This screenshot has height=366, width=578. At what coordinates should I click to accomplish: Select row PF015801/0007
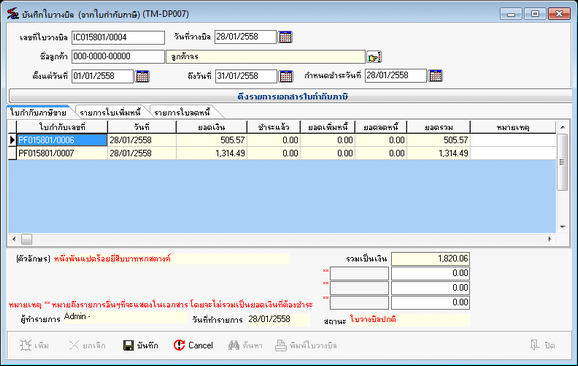62,153
